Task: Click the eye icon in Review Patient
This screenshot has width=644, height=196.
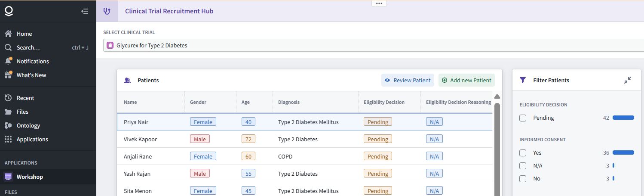Action: [x=387, y=80]
